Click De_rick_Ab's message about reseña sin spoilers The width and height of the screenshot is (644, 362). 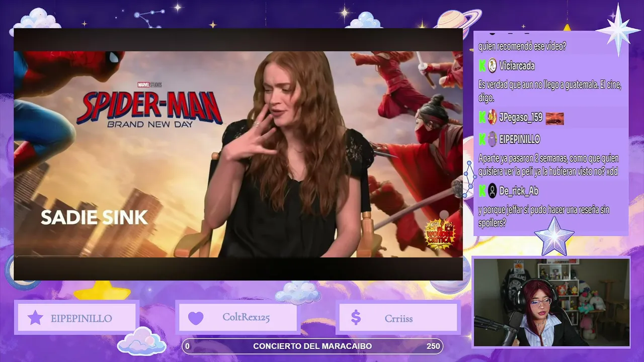coord(543,216)
